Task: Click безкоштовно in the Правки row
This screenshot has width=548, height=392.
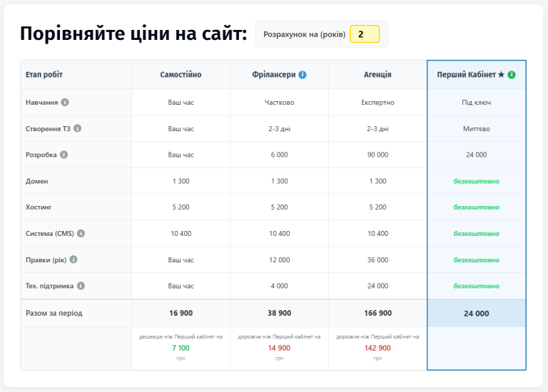Action: [477, 259]
